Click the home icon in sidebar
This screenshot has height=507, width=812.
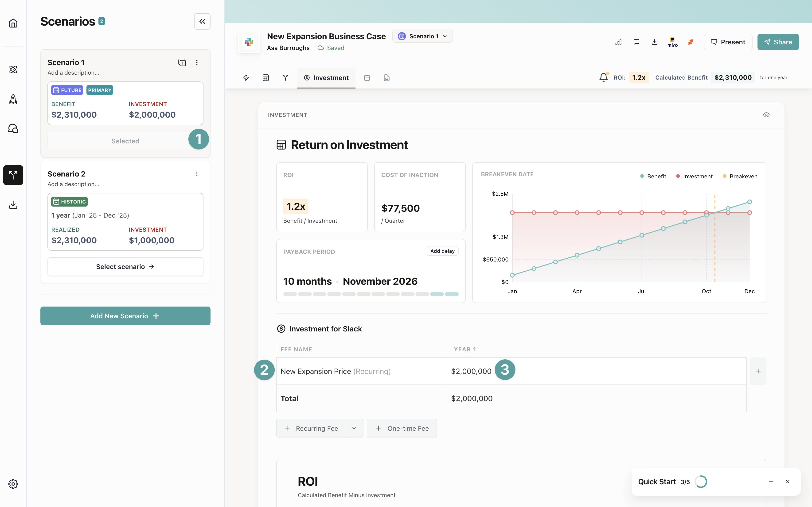point(13,23)
